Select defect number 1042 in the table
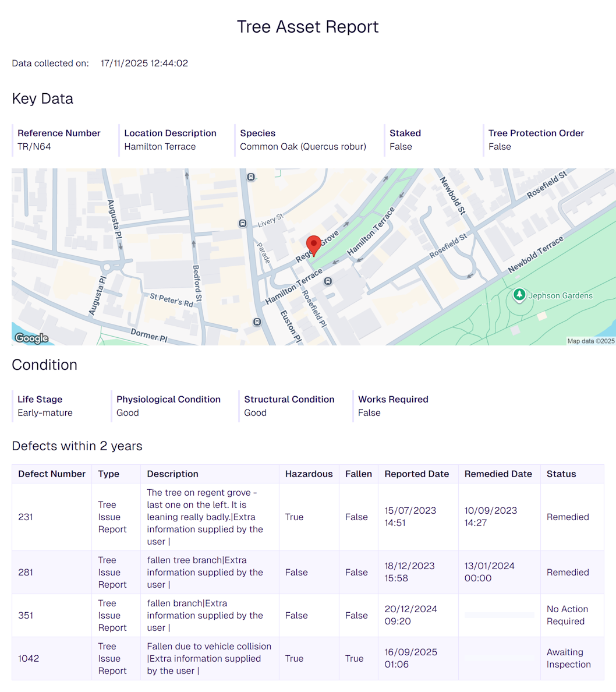 point(29,658)
